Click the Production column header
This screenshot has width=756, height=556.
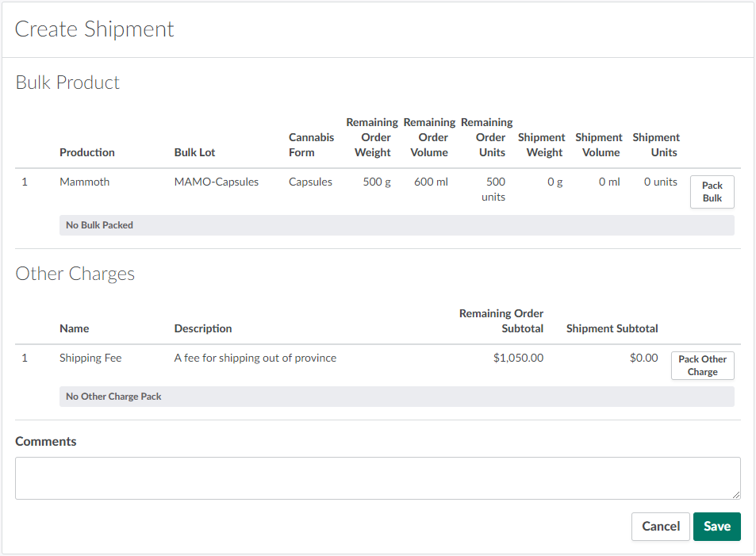[x=87, y=152]
